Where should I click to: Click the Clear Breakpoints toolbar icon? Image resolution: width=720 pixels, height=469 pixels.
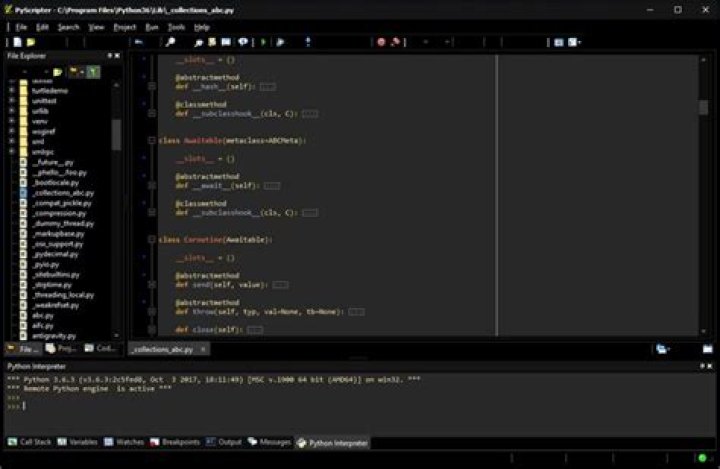click(395, 42)
